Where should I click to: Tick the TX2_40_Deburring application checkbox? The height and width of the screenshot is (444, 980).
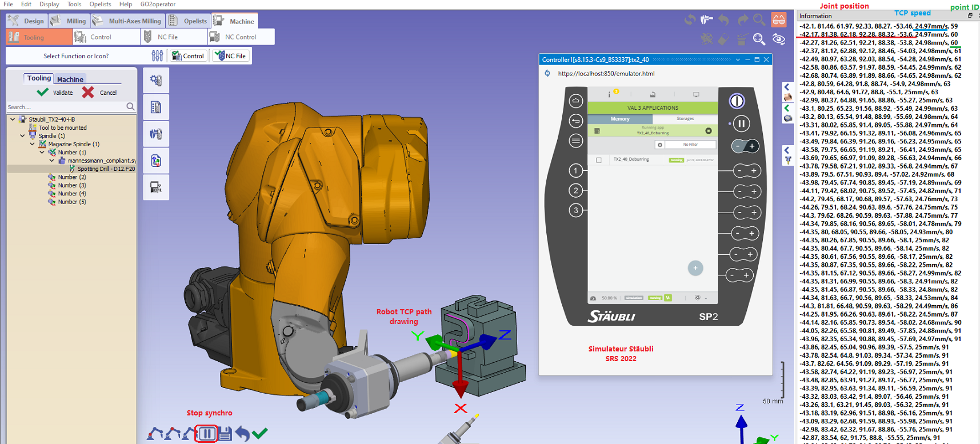pyautogui.click(x=599, y=160)
